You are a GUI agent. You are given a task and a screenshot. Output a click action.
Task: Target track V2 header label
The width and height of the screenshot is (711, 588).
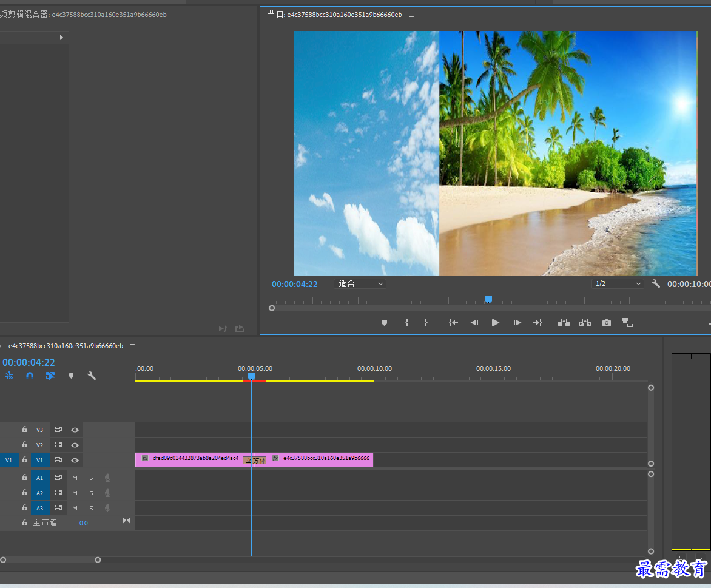point(40,445)
